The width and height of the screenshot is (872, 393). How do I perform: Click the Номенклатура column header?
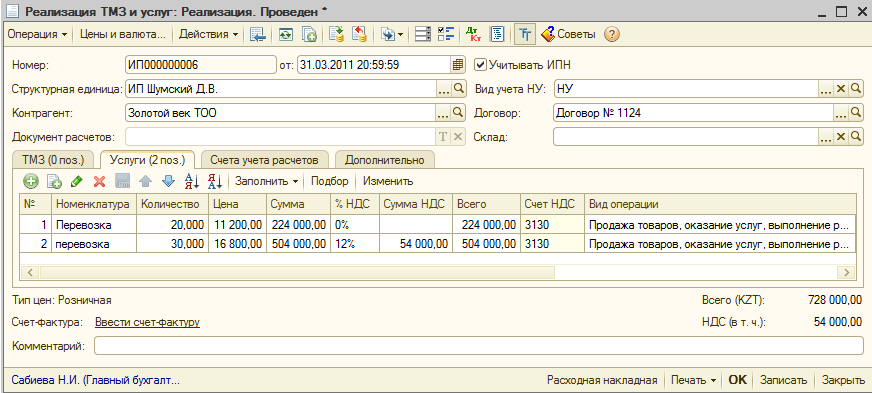click(94, 204)
